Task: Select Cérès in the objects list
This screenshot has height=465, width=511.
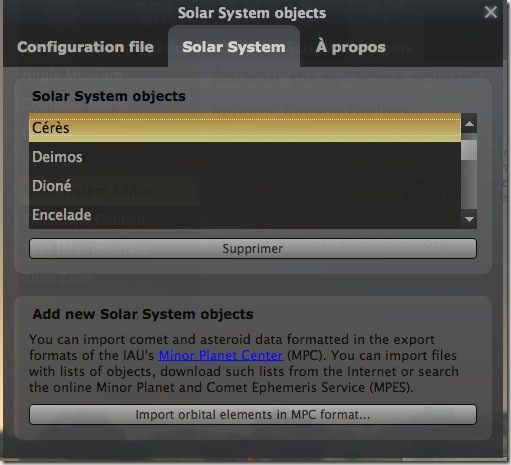Action: 245,128
